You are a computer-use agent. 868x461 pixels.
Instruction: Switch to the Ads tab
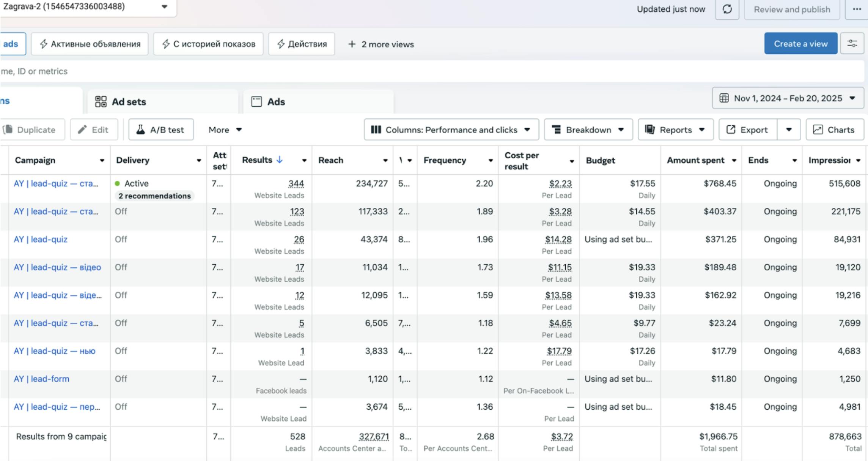point(276,102)
